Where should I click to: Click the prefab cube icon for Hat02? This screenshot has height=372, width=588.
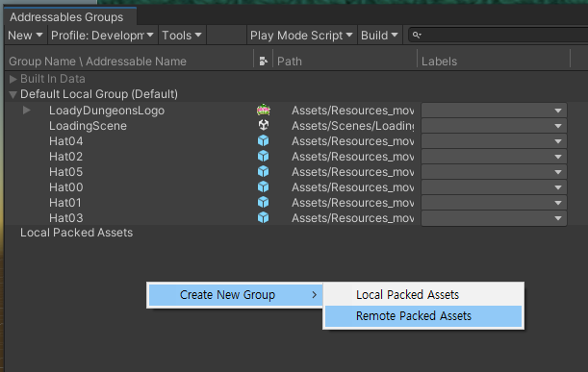pos(264,157)
